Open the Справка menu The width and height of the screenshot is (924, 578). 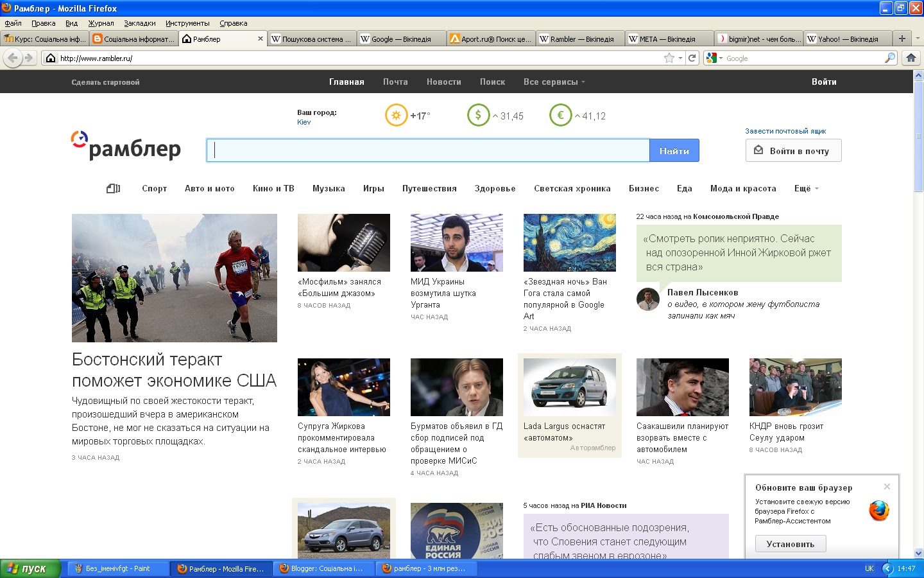[x=233, y=23]
